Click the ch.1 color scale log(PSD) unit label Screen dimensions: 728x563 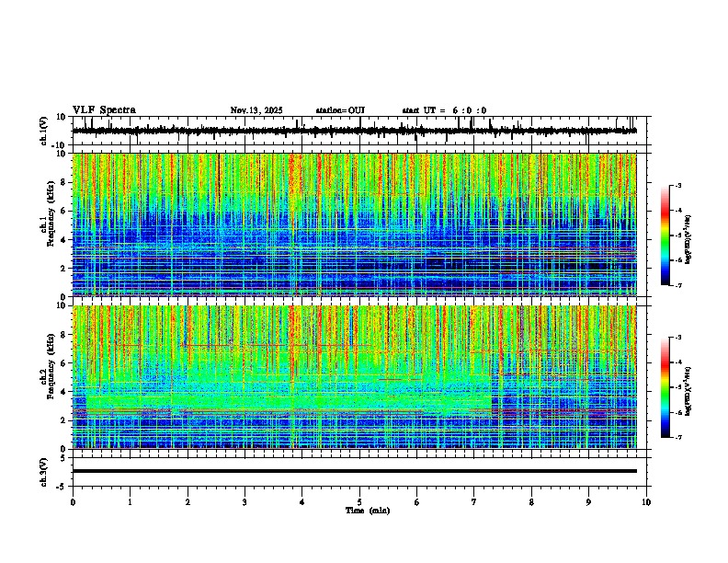coord(688,239)
